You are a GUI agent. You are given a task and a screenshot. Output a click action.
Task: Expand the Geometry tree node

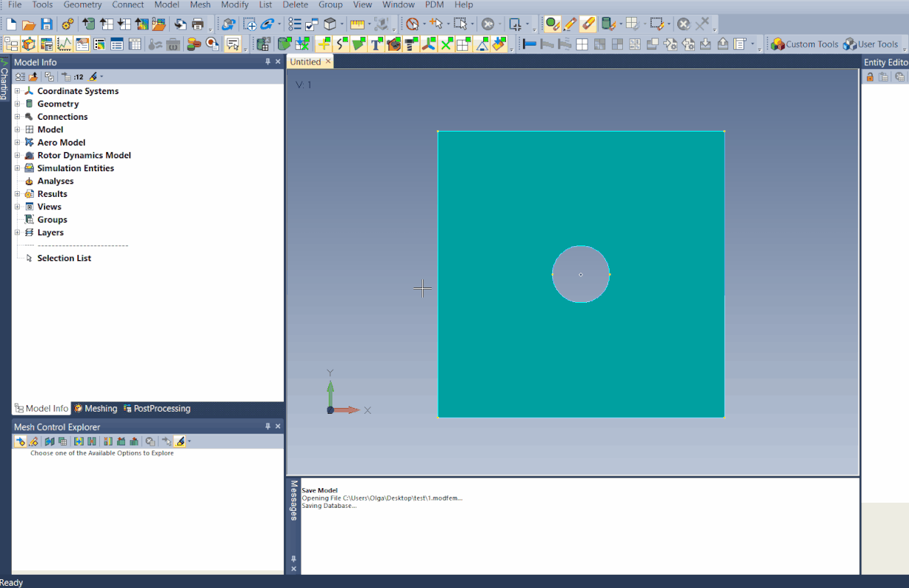click(x=18, y=104)
